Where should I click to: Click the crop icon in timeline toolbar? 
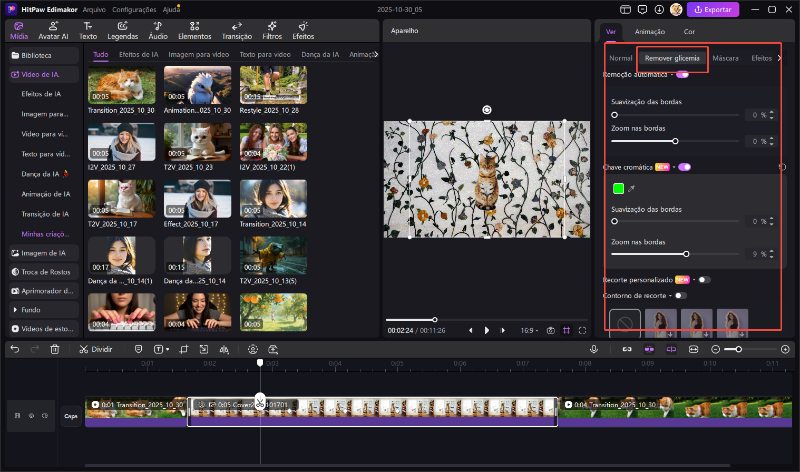click(x=184, y=349)
